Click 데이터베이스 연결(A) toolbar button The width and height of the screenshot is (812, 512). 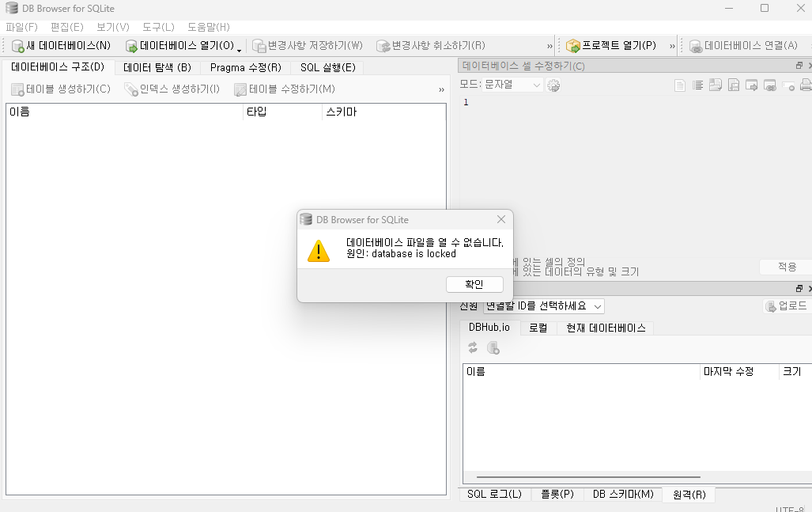point(743,46)
